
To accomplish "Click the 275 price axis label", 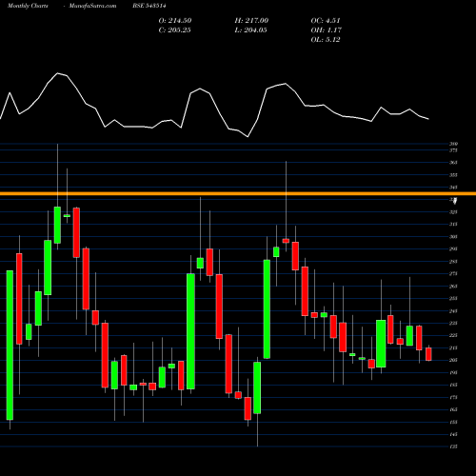I will pyautogui.click(x=453, y=273).
